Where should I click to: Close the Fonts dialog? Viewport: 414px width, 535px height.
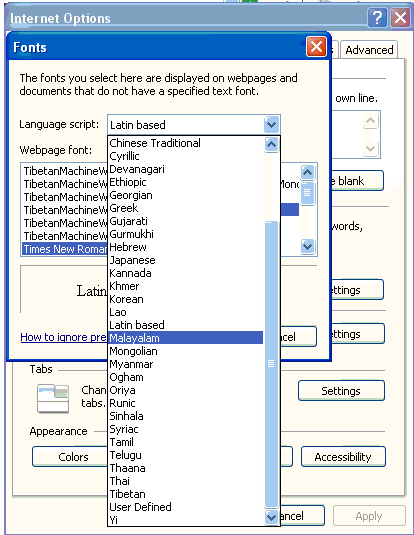(316, 47)
